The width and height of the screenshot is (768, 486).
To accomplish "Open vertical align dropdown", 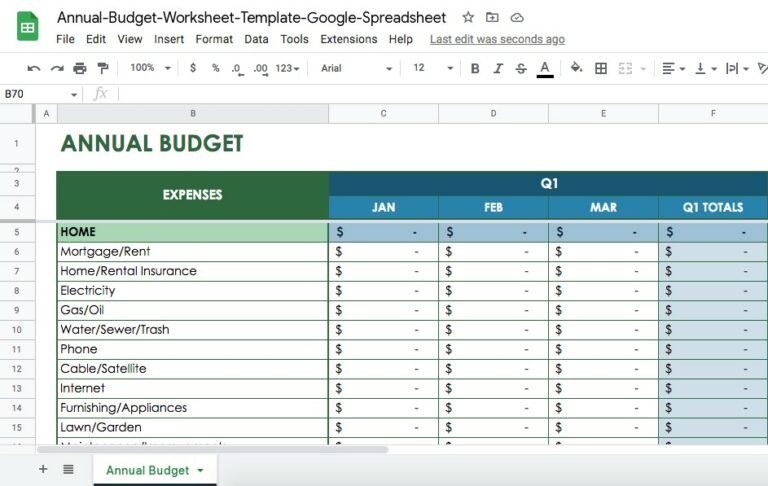I will coord(706,68).
